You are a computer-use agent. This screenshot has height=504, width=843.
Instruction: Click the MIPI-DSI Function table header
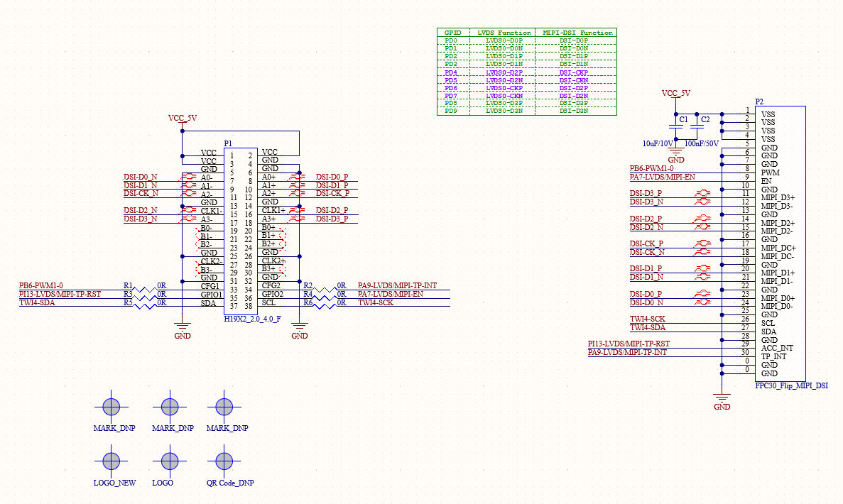577,33
